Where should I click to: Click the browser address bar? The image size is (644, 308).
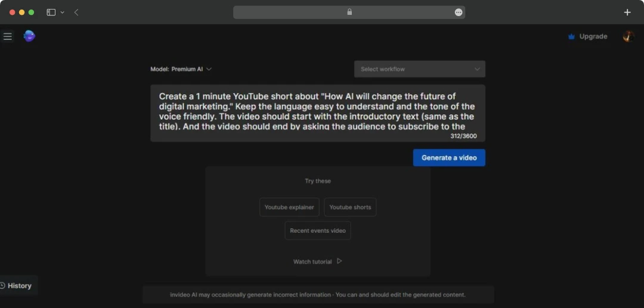tap(349, 13)
